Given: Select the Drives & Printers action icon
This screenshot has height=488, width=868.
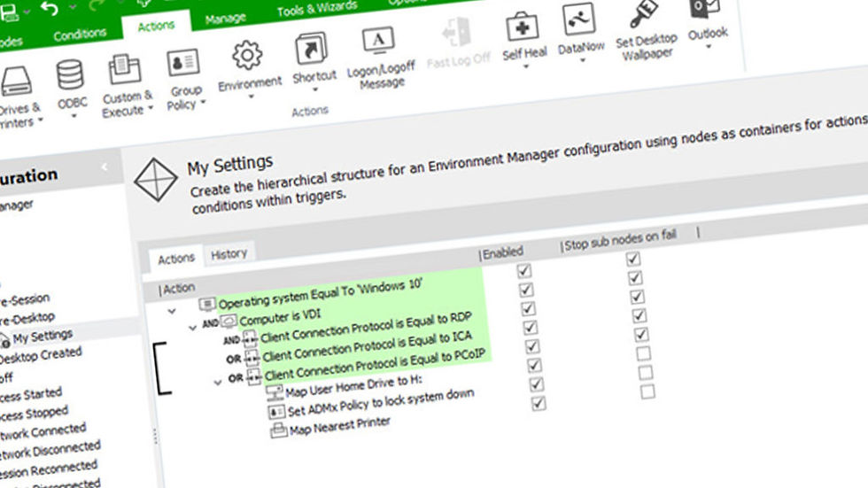Looking at the screenshot, I should point(16,81).
